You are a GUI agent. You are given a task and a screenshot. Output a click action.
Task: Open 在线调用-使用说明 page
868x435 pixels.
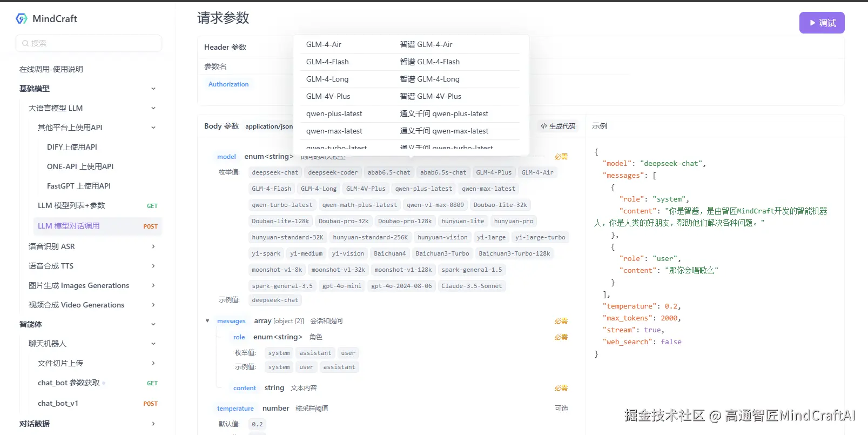coord(51,69)
